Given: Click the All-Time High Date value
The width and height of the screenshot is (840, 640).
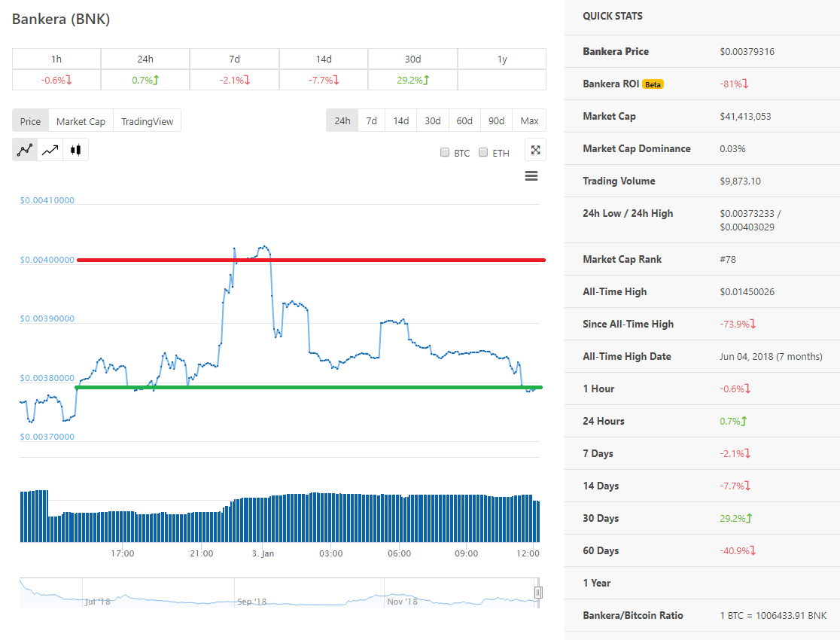Looking at the screenshot, I should point(771,356).
